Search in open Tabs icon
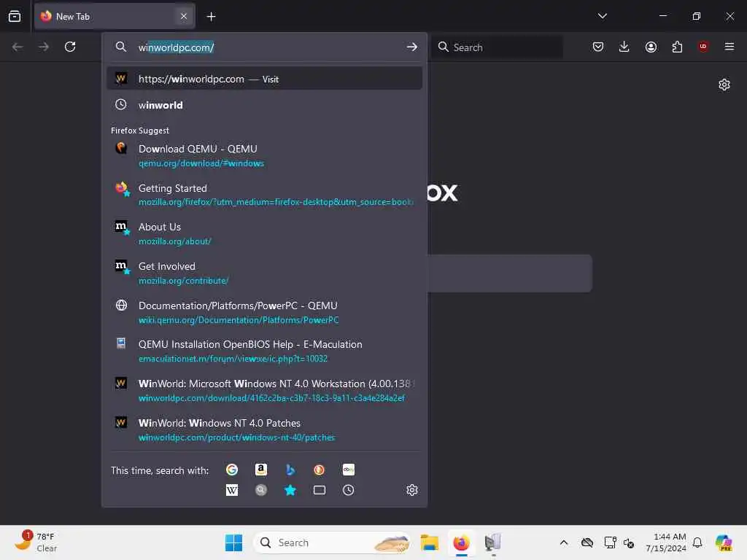Viewport: 747px width, 560px height. tap(320, 490)
